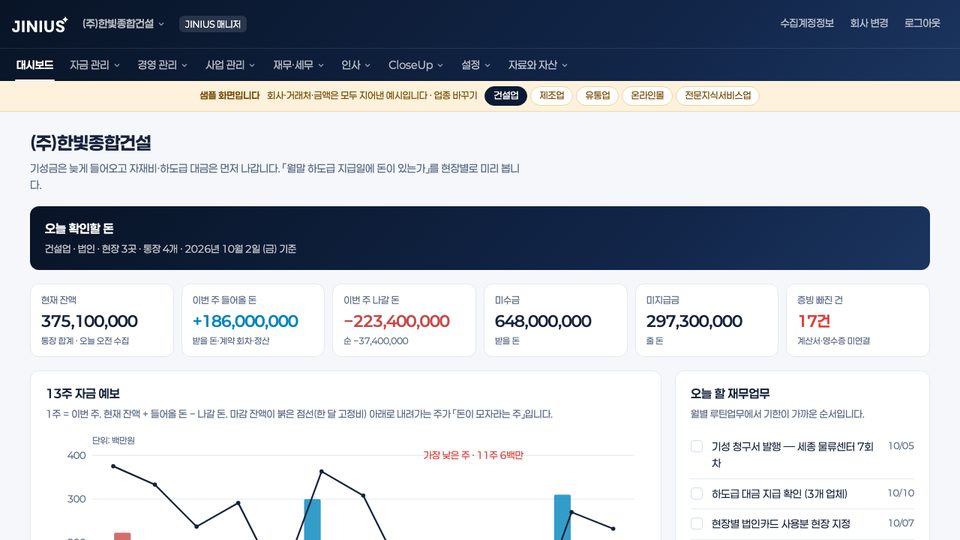Click the JINIUS logo

click(x=40, y=24)
